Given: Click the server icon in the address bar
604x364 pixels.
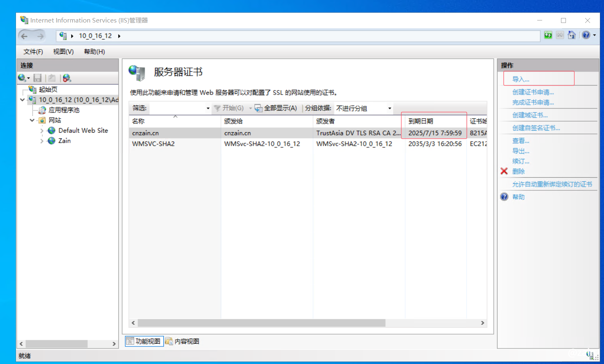Looking at the screenshot, I should [63, 36].
